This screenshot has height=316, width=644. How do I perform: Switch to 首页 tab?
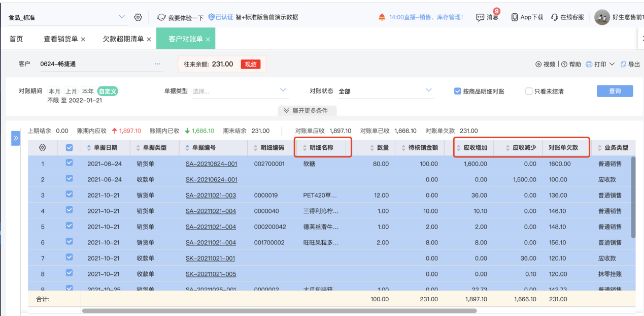[16, 39]
